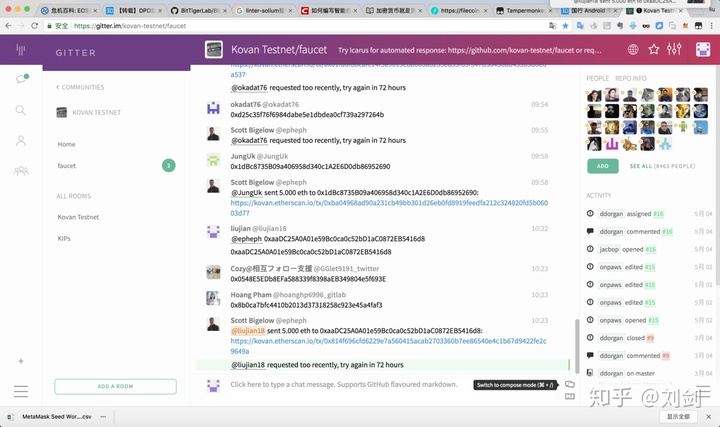
Task: Click the ddorgan on master activity entry
Action: point(627,374)
